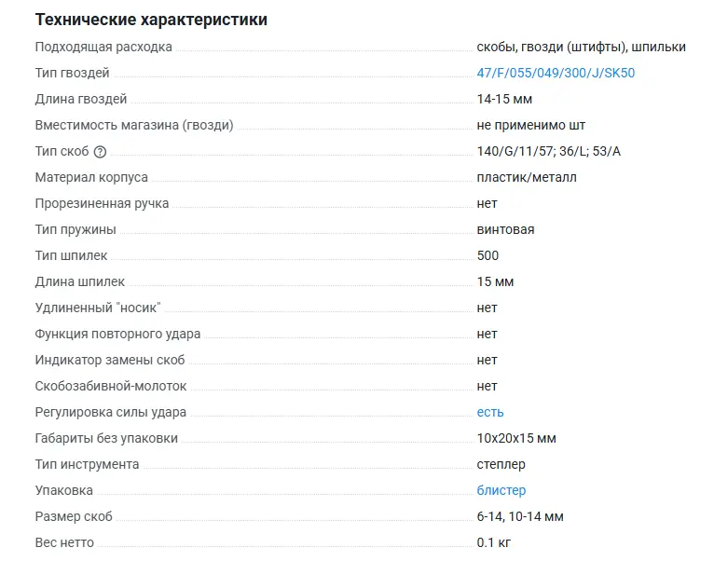
Task: Click the "Тип шпилек" value 500
Action: (488, 255)
